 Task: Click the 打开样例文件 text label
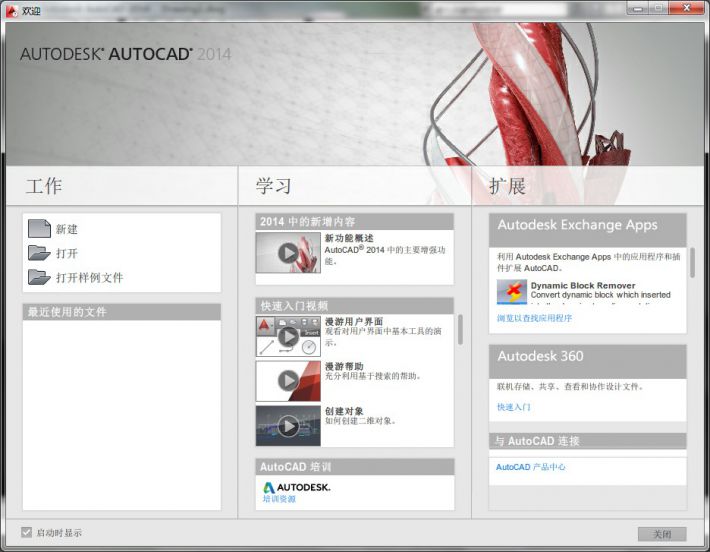tap(89, 278)
